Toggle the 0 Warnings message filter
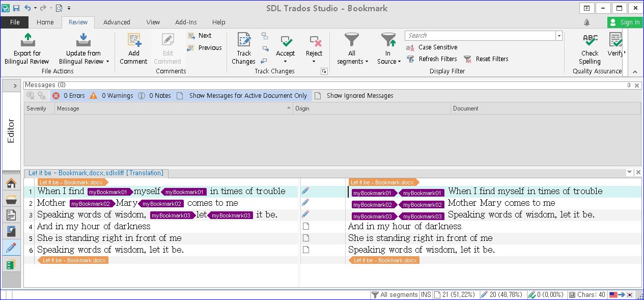 (x=111, y=96)
